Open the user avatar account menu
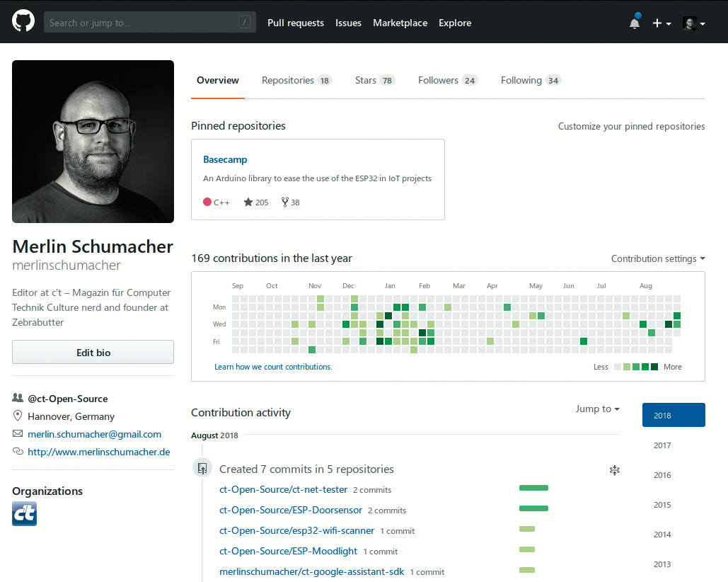 pyautogui.click(x=693, y=23)
